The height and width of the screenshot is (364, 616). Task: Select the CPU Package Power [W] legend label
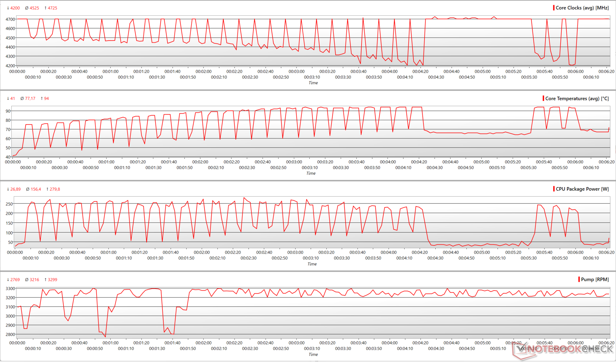582,189
